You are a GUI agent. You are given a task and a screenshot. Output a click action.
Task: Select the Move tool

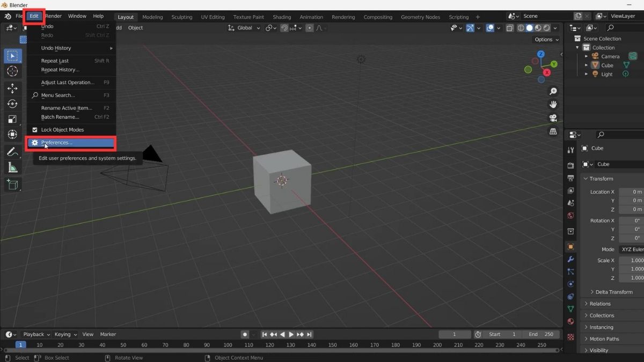tap(13, 88)
